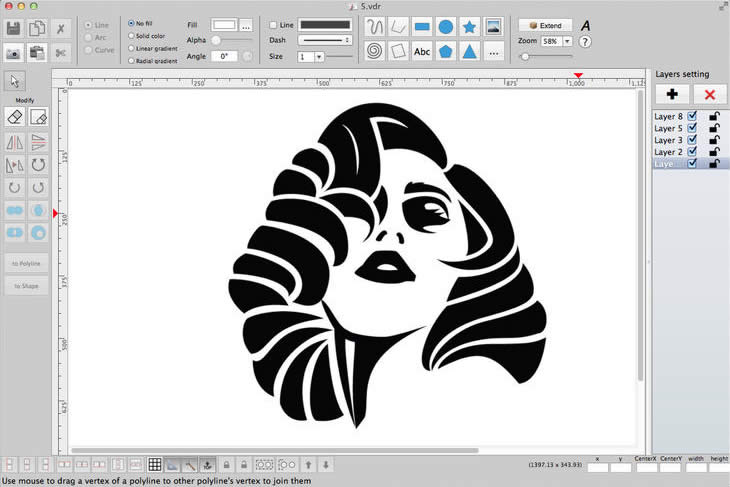This screenshot has height=487, width=730.
Task: Click the dark Line color swatch
Action: 325,25
